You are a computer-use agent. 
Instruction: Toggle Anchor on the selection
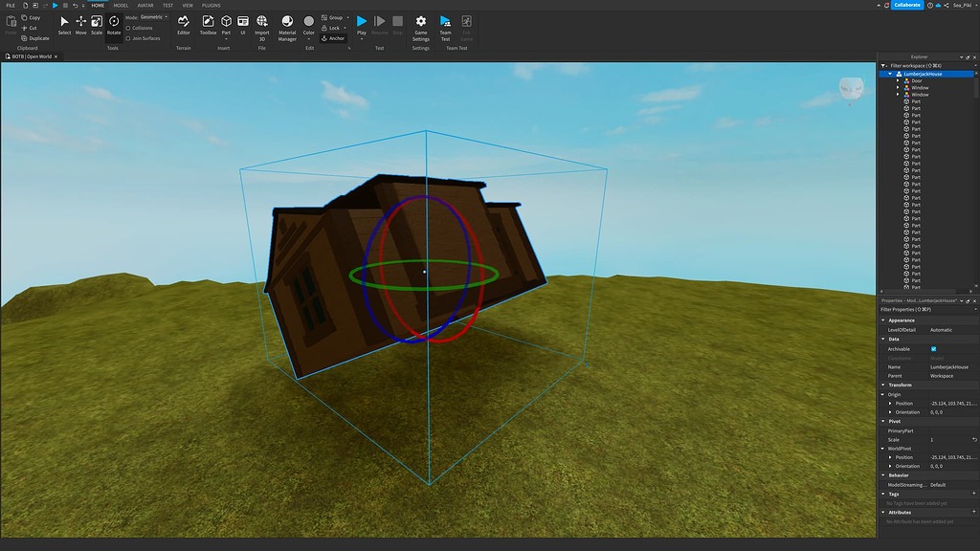click(335, 37)
